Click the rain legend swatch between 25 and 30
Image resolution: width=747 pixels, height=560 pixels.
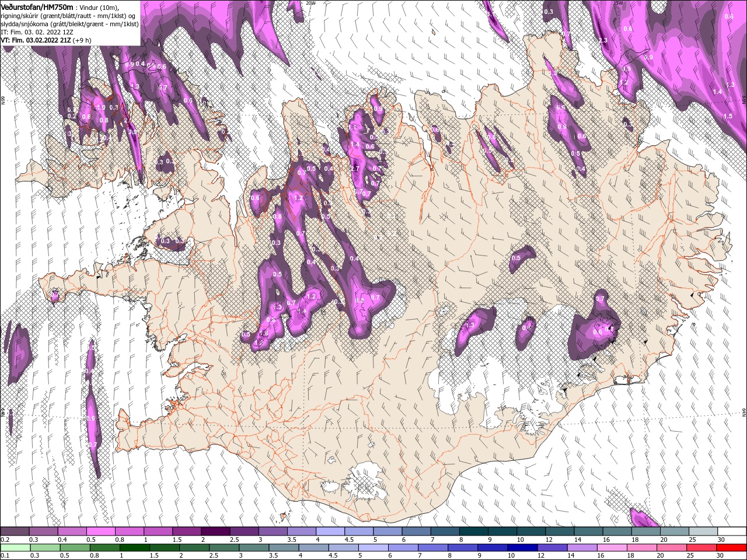tap(701, 548)
